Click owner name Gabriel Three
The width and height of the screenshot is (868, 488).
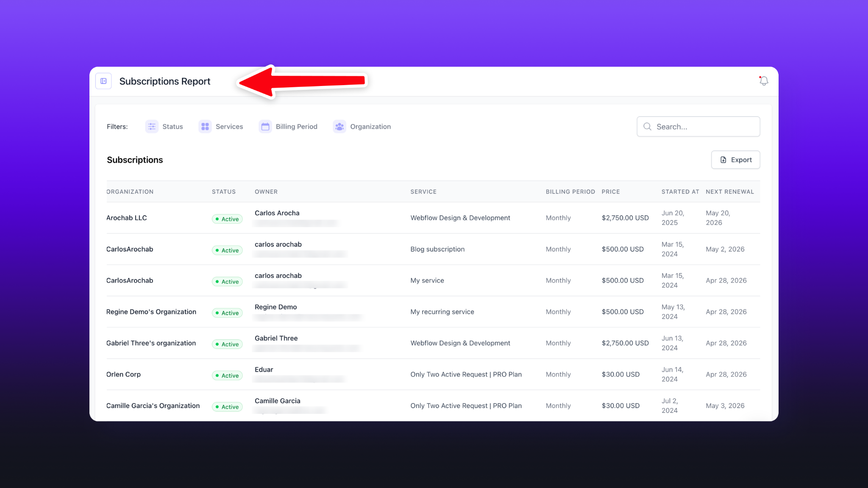276,338
